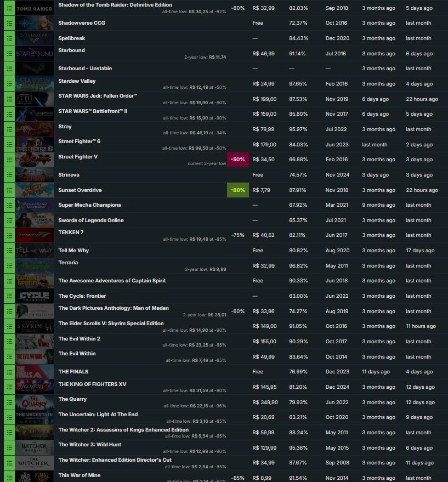Screen dimensions: 448x482
Task: Open The Witcher 2 Enhanced Edition link
Action: 123,430
